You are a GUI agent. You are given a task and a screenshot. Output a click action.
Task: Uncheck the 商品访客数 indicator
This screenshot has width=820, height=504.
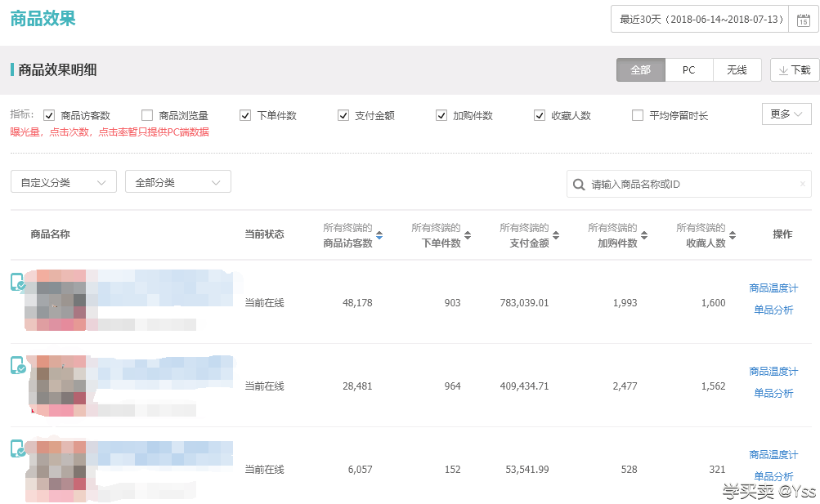pyautogui.click(x=49, y=115)
